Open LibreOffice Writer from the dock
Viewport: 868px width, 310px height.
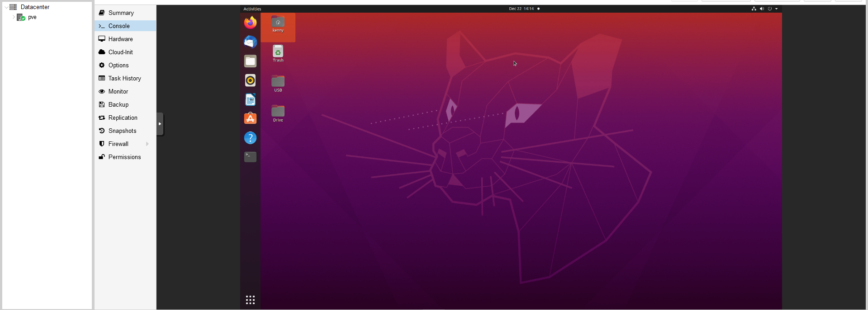(x=250, y=99)
